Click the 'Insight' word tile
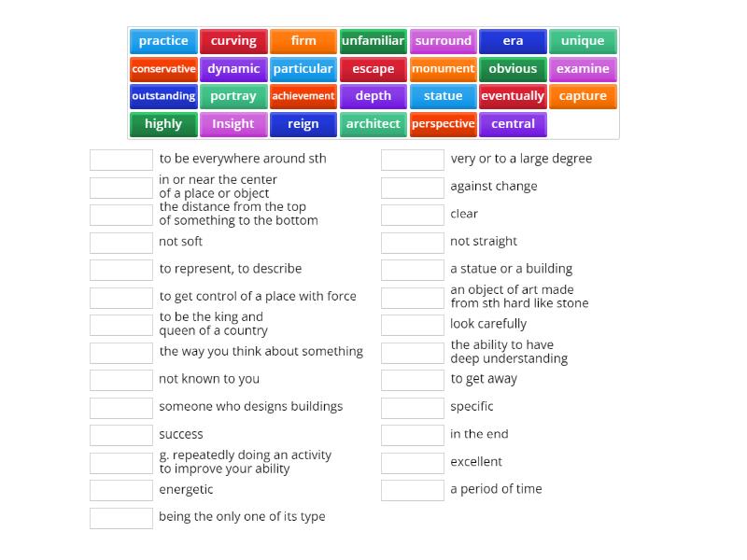The width and height of the screenshot is (747, 560). tap(233, 123)
